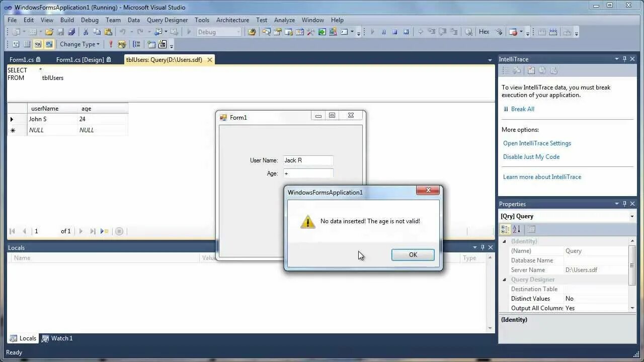Close the tblUsers query tab
The height and width of the screenshot is (362, 644).
(x=210, y=60)
